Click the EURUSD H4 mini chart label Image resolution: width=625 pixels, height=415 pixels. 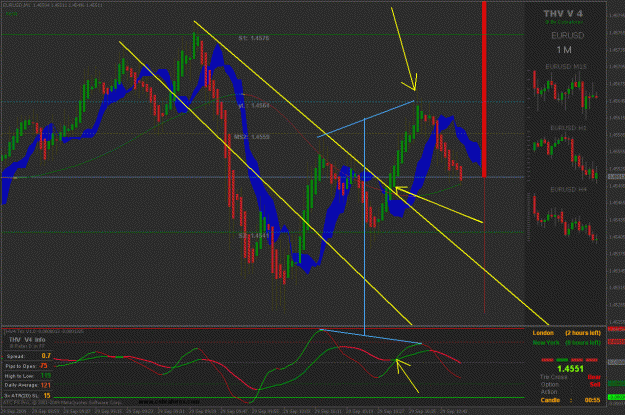coord(568,189)
